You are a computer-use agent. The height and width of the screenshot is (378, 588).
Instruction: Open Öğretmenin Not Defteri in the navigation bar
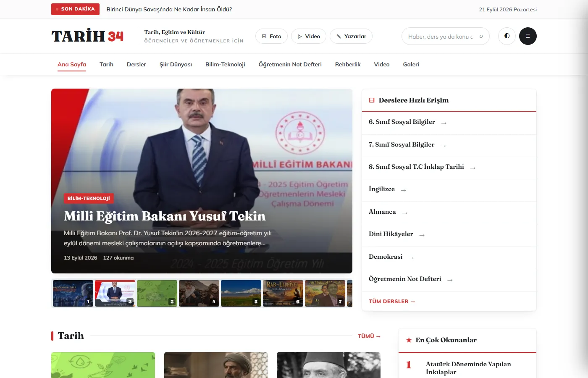pyautogui.click(x=290, y=64)
